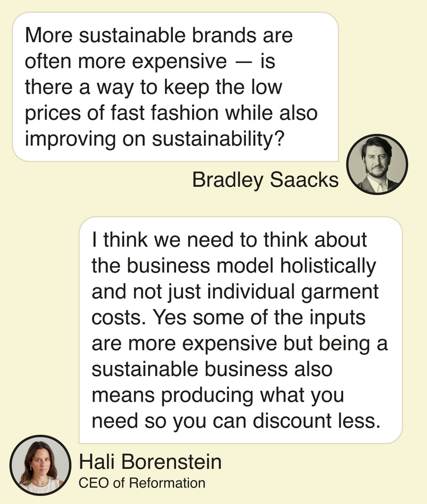Click the question bubble about sustainable brands

pos(176,87)
